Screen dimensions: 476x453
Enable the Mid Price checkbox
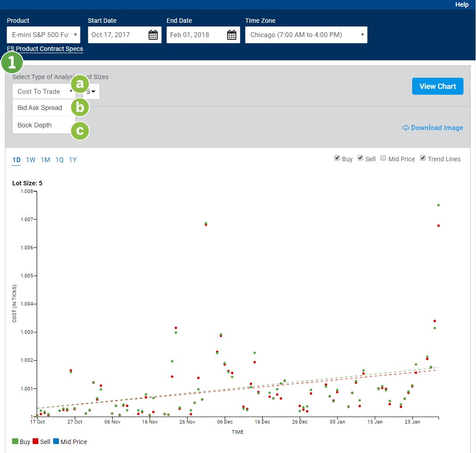(383, 158)
